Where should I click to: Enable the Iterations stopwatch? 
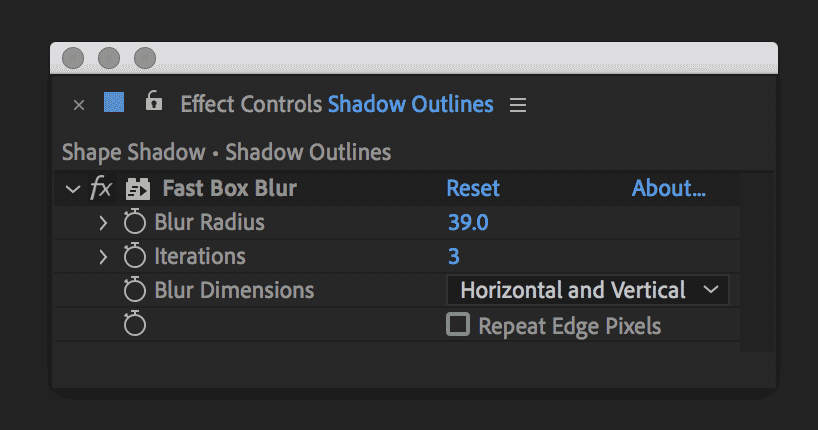[134, 256]
